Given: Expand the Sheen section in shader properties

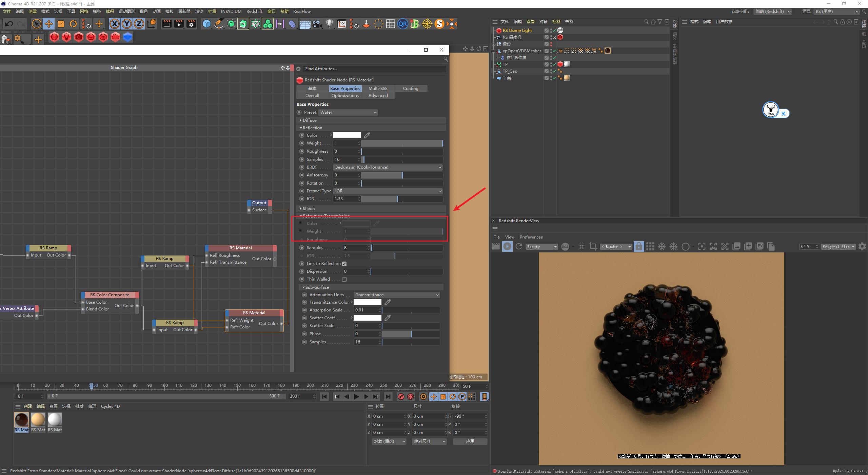Looking at the screenshot, I should click(x=308, y=208).
